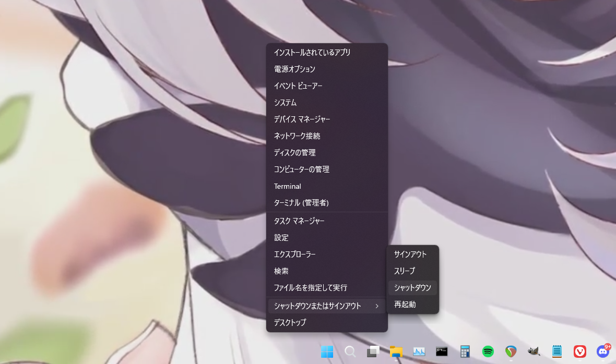616x364 pixels.
Task: Launch Calculator from the taskbar
Action: point(465,351)
